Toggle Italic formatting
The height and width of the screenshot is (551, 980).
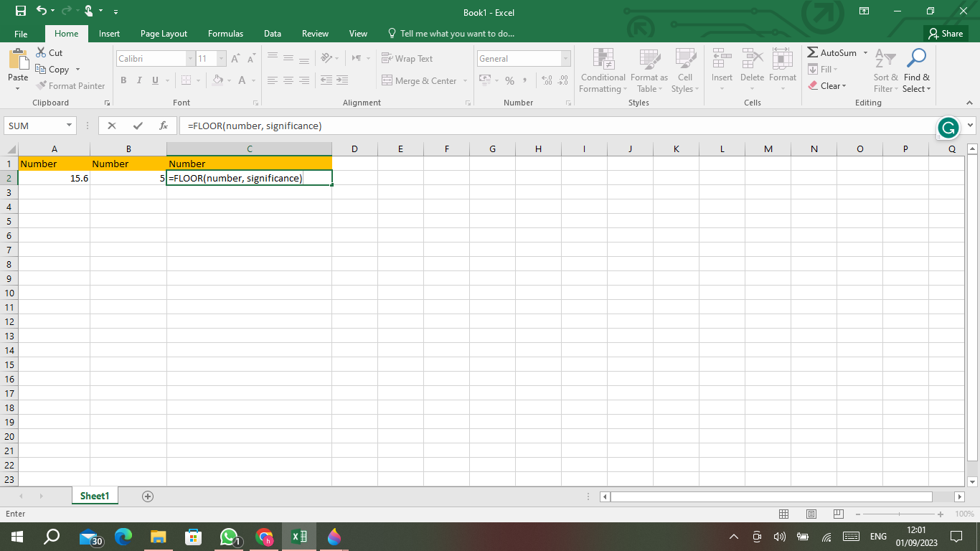pos(139,81)
